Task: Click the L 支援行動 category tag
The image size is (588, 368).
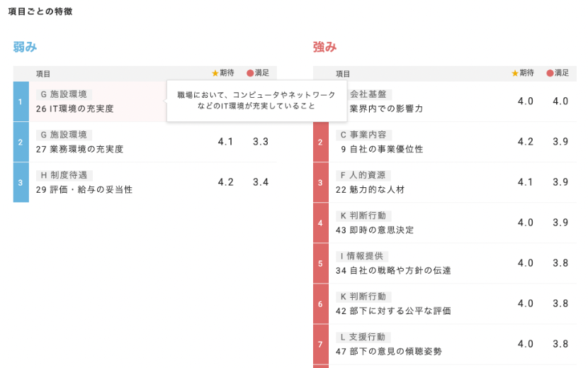Action: point(362,337)
